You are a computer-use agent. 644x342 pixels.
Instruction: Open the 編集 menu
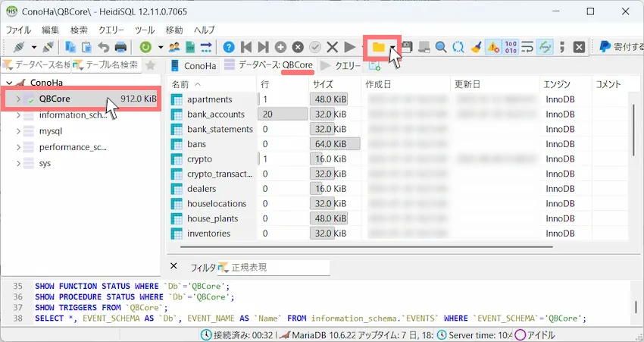click(x=51, y=30)
